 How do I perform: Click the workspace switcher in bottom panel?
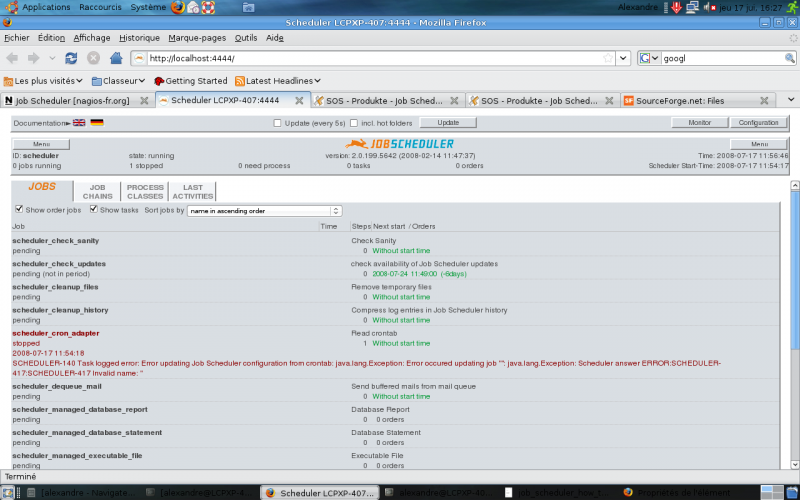(771, 492)
